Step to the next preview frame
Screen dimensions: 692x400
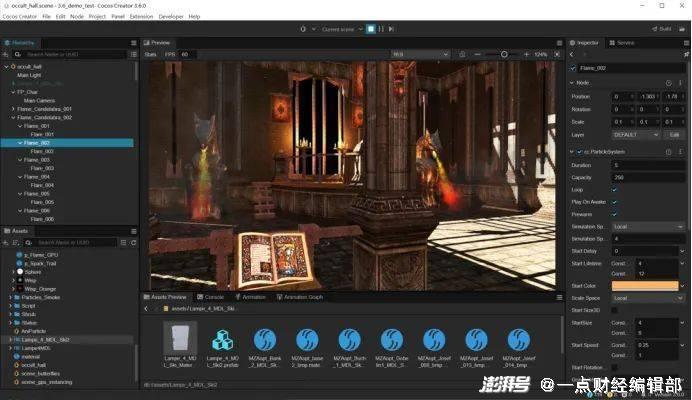(391, 29)
